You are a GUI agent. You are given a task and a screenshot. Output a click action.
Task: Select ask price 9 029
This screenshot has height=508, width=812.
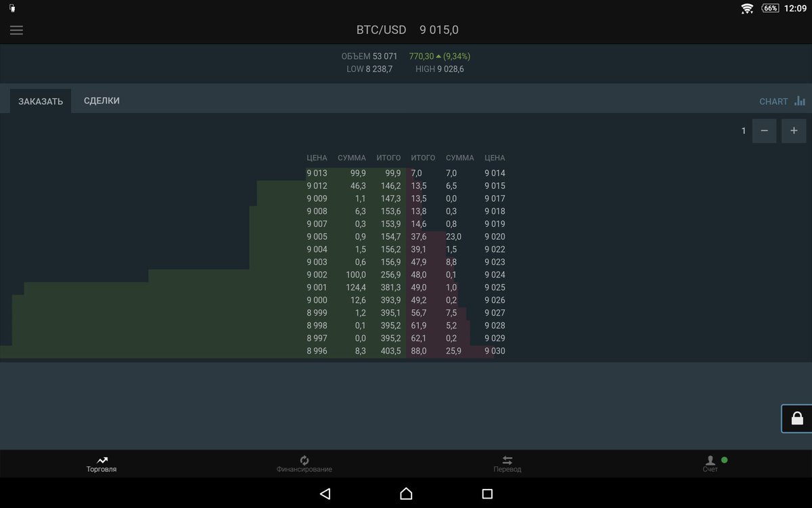click(495, 338)
